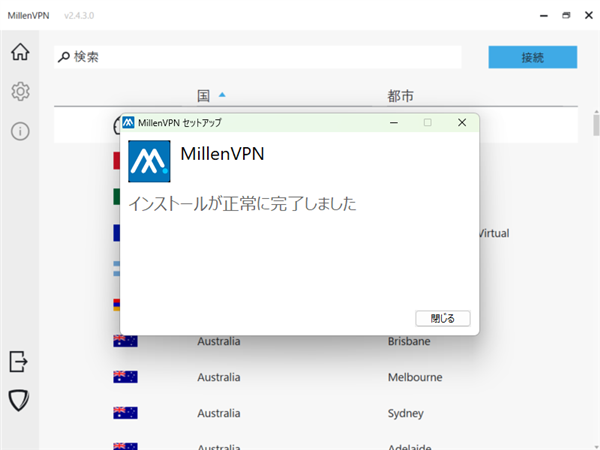Select the Australia text in the Brisbane row
Screen dimensions: 600x450
click(x=219, y=341)
